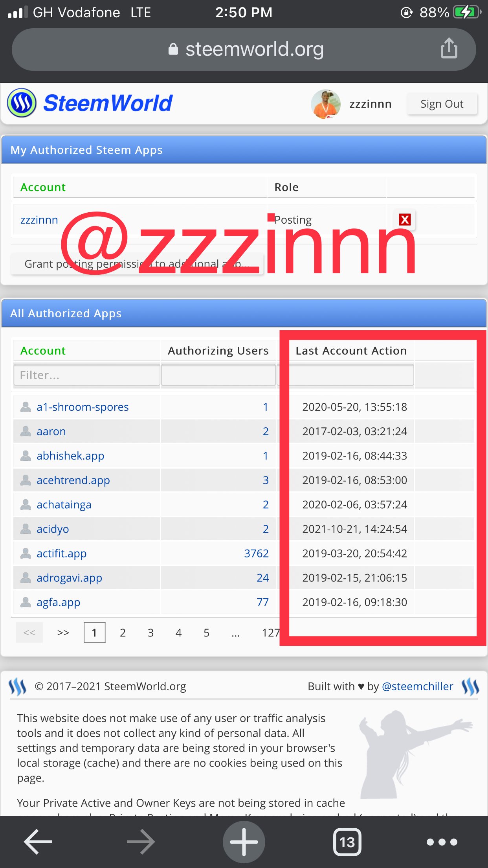Open tab switcher showing 13 tabs
Screen dimensions: 488x868
[x=347, y=842]
